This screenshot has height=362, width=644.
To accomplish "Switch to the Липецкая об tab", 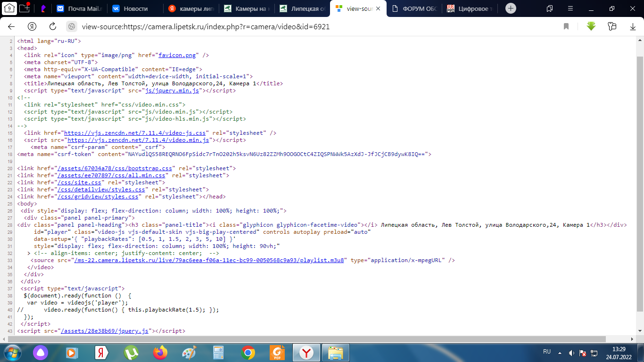I will point(302,8).
